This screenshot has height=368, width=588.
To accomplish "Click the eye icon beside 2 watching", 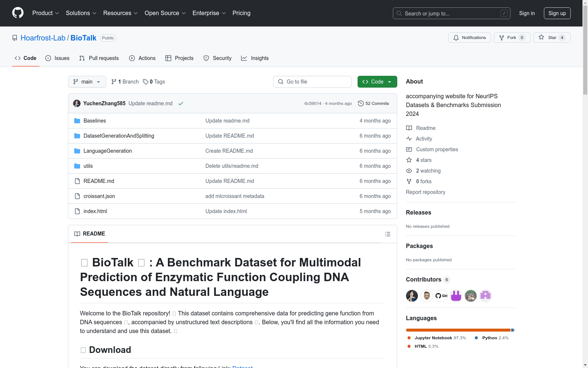I will pyautogui.click(x=409, y=171).
